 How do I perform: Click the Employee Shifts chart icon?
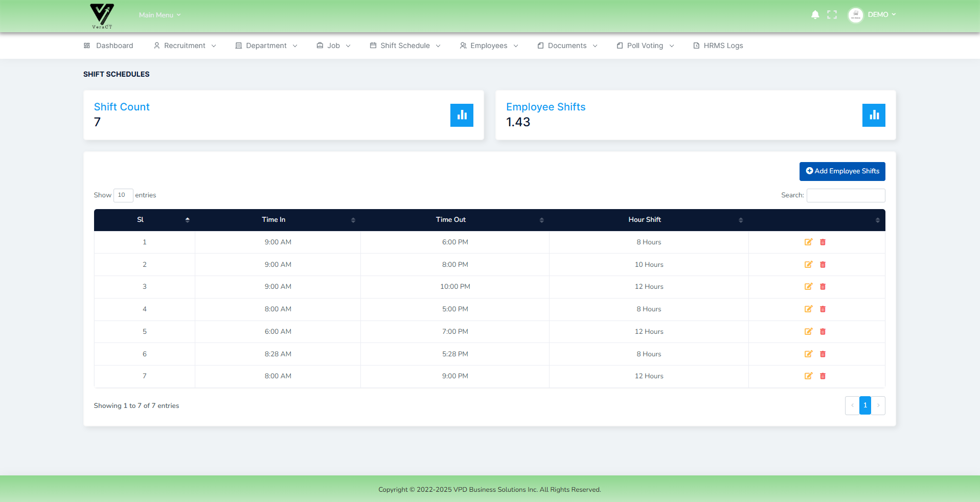pos(873,115)
